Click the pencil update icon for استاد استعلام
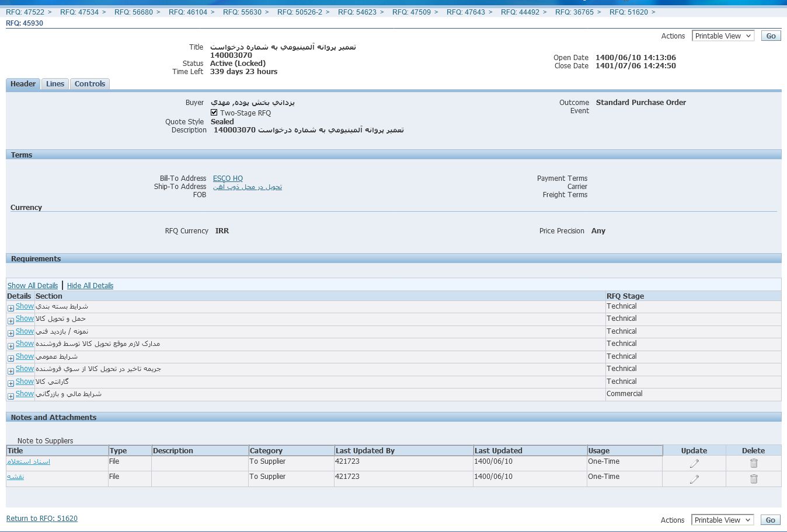 [x=694, y=463]
